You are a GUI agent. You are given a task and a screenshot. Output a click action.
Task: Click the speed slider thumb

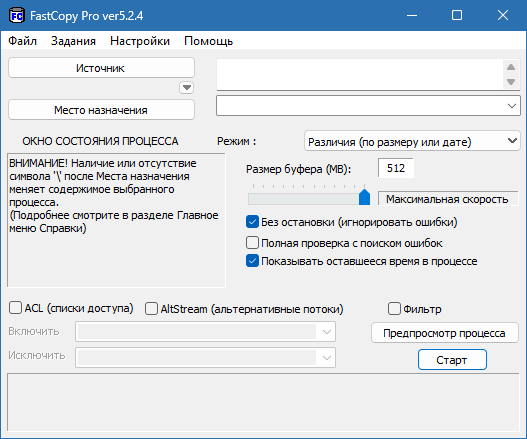(x=364, y=197)
